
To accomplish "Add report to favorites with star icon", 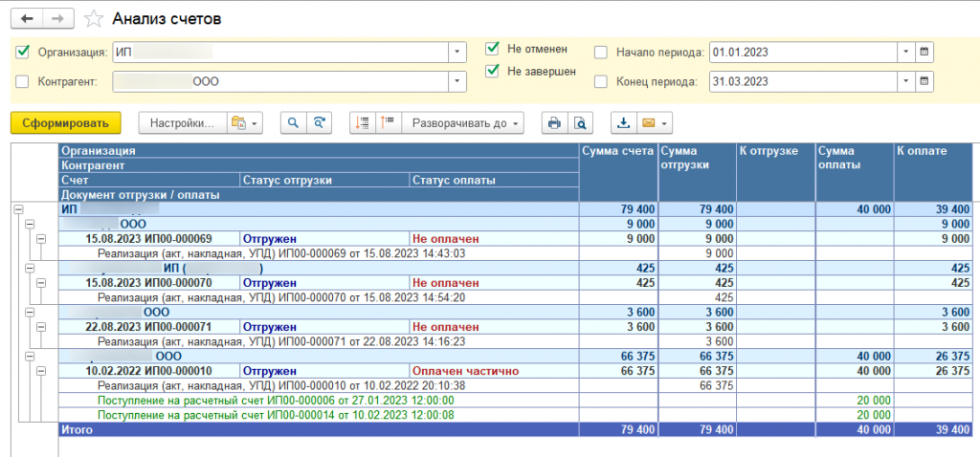I will click(94, 19).
